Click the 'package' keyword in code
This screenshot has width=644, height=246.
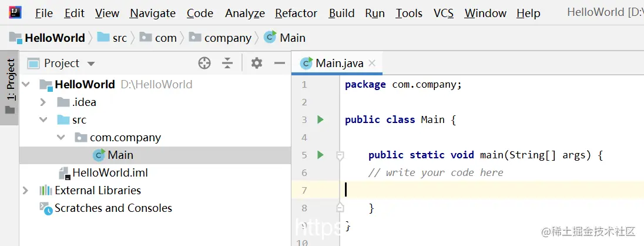click(365, 85)
